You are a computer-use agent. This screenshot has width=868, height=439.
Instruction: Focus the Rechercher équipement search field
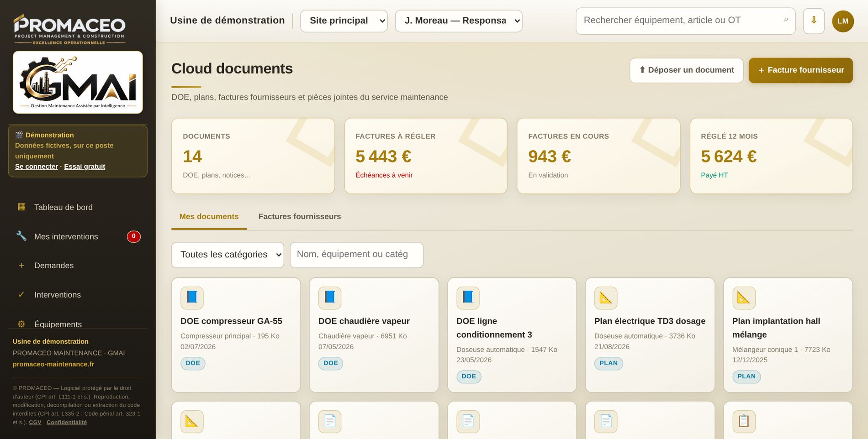point(685,21)
